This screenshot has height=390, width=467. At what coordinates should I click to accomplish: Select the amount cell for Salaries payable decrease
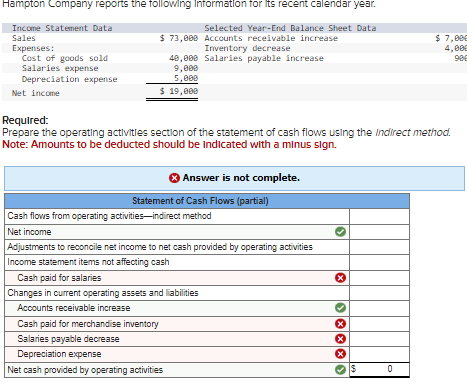(x=379, y=339)
